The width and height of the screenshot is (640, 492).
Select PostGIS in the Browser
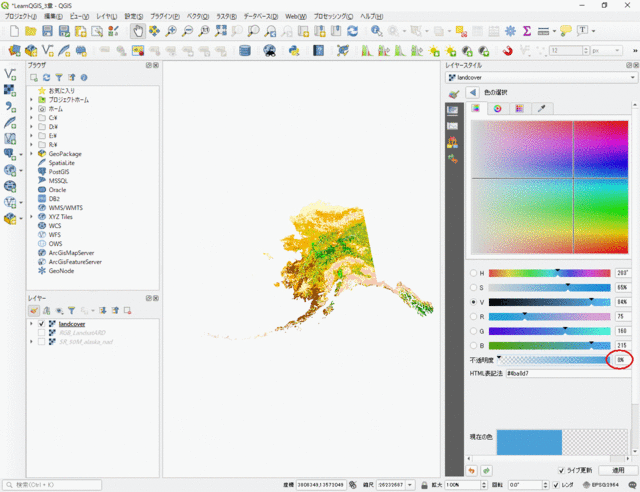pyautogui.click(x=59, y=172)
